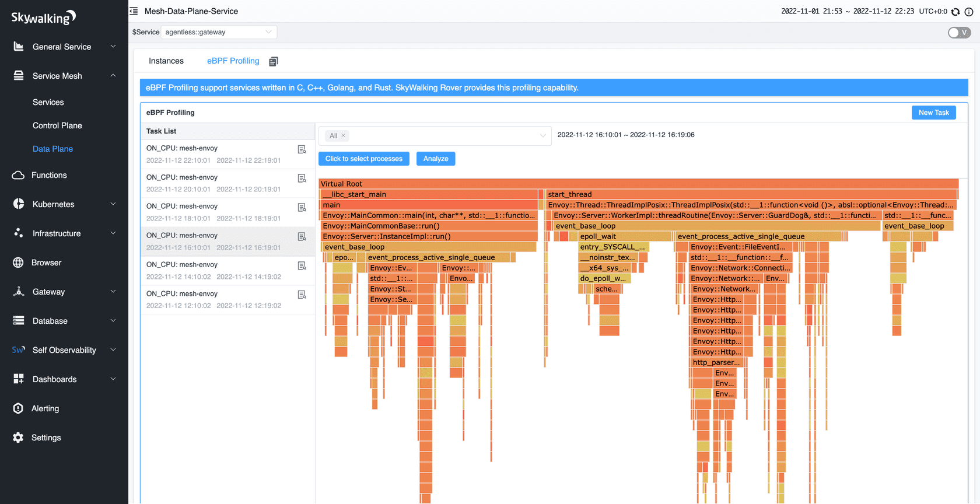Screen dimensions: 980x504
Task: Click the info icon in top-right corner
Action: [x=969, y=12]
